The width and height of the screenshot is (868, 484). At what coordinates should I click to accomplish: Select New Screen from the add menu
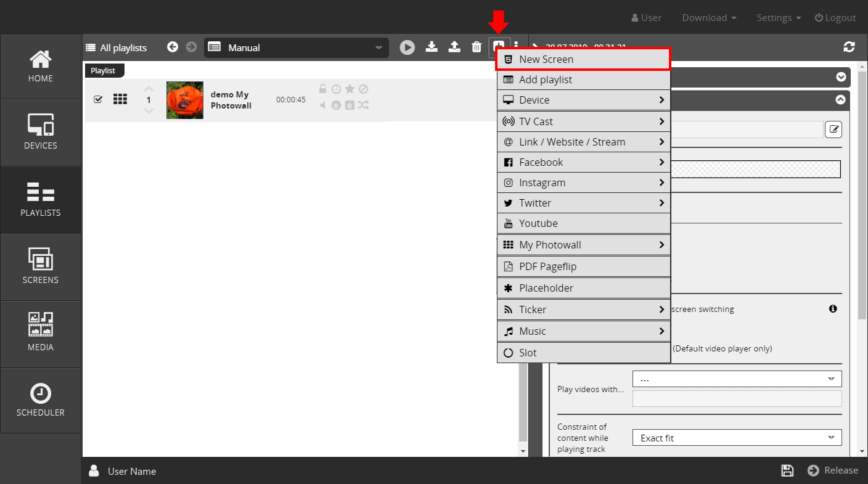coord(583,59)
